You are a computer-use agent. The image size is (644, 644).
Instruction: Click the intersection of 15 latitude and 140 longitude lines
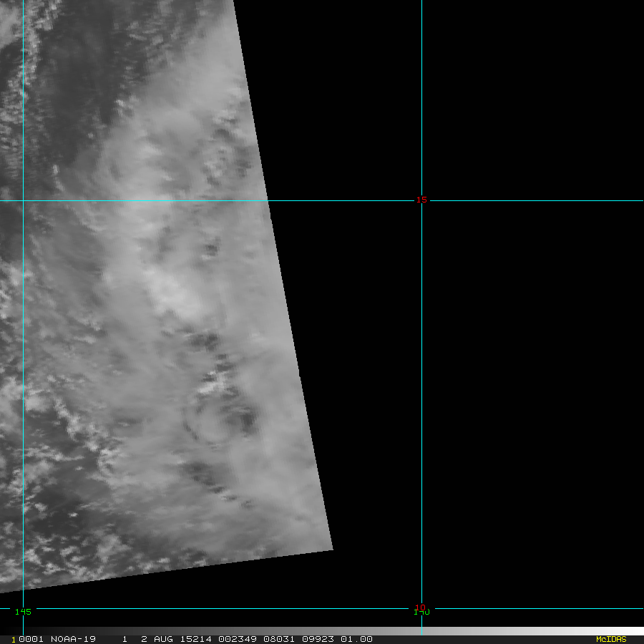click(421, 200)
